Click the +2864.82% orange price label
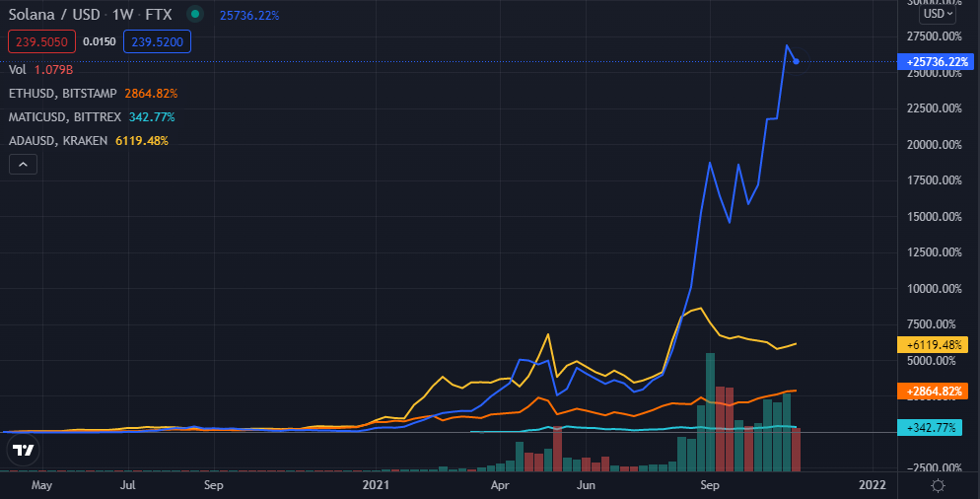980x499 pixels. tap(933, 392)
